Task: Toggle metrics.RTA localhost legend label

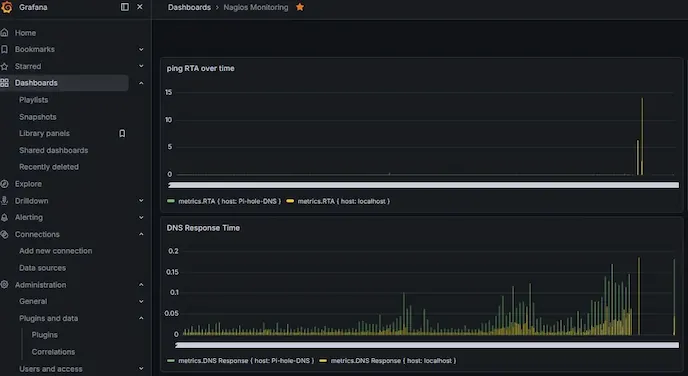Action: 344,201
